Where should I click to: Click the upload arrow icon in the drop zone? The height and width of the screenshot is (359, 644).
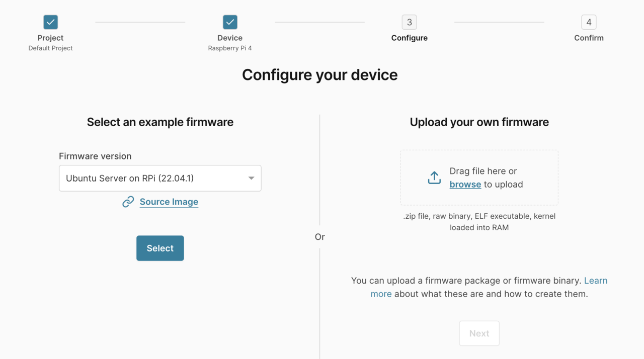434,177
